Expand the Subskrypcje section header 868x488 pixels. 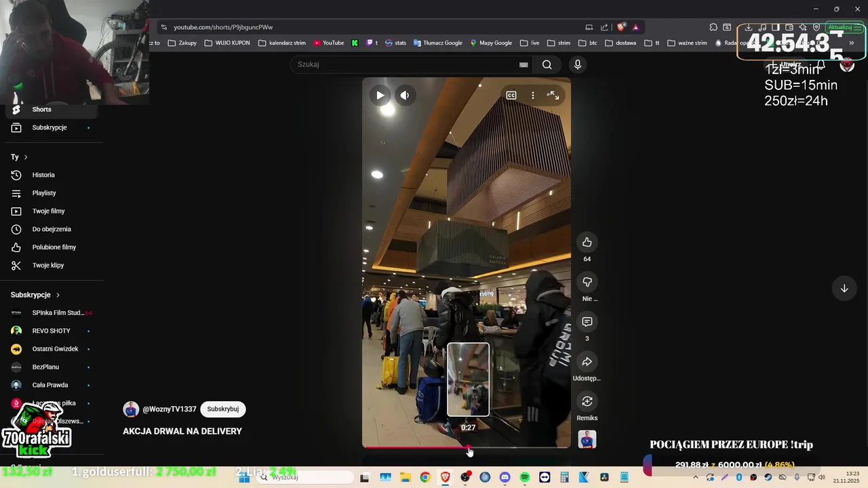point(35,295)
